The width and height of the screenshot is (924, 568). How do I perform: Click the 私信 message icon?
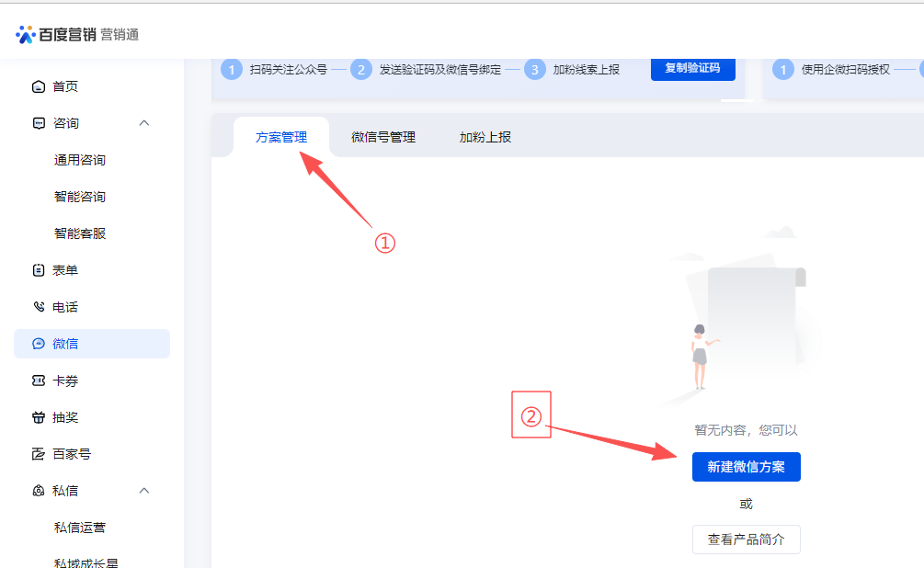point(39,491)
